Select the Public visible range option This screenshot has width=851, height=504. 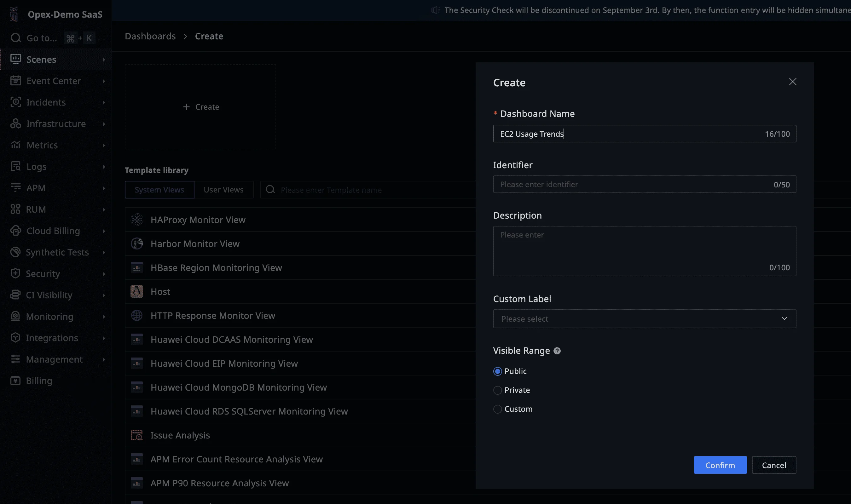click(x=497, y=371)
